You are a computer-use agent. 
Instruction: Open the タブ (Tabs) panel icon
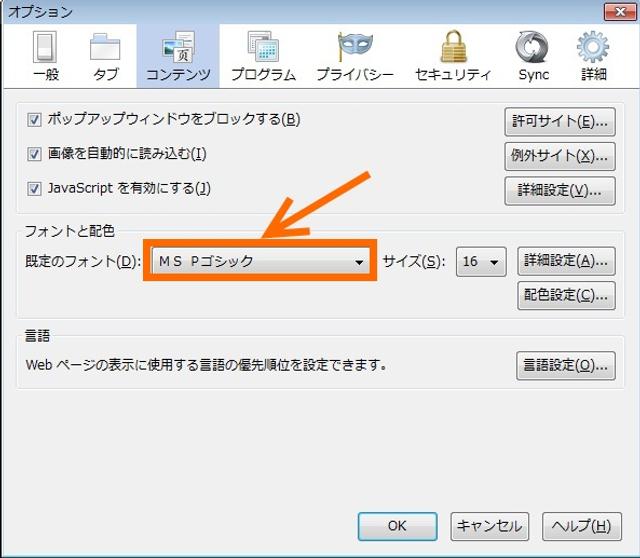tap(105, 56)
